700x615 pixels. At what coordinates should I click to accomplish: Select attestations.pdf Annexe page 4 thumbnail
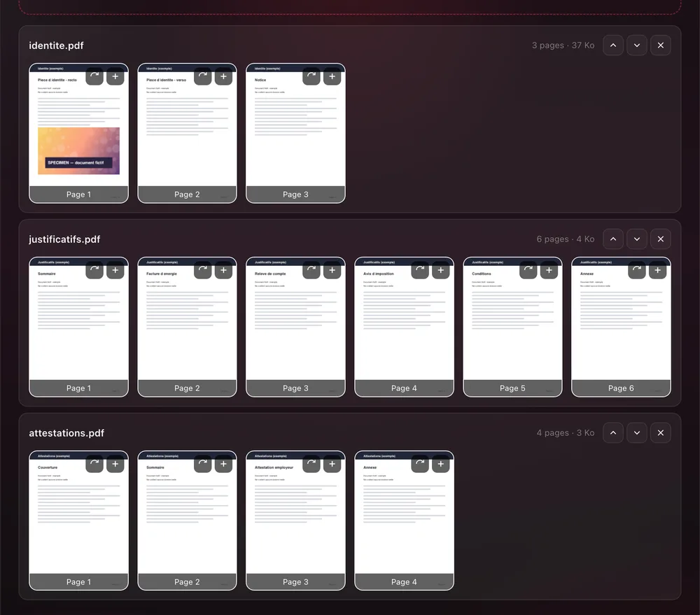click(404, 521)
